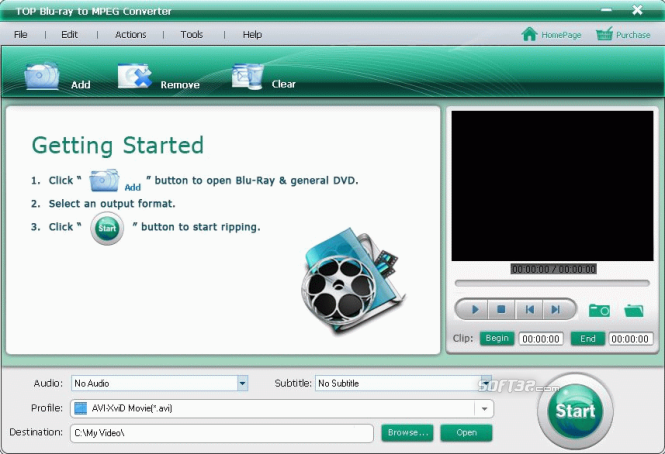The image size is (665, 454).
Task: Click the small Start icon in Getting Started
Action: coord(107,228)
